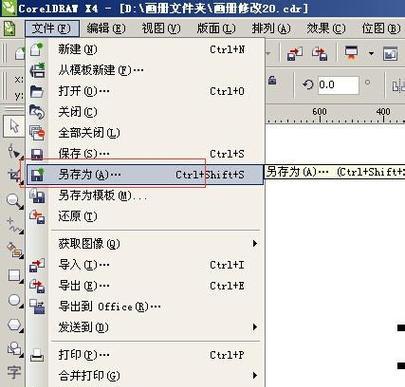Choose the Rectangle tool in toolbox
Viewport: 405px width, 387px height.
[14, 276]
